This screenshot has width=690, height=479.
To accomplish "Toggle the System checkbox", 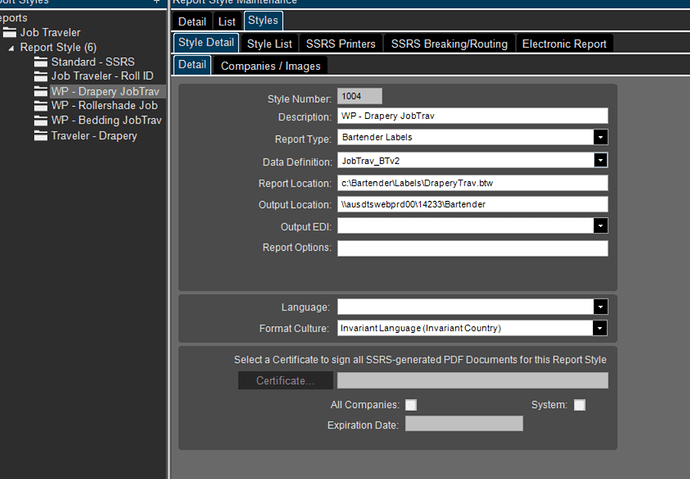I will [x=580, y=405].
